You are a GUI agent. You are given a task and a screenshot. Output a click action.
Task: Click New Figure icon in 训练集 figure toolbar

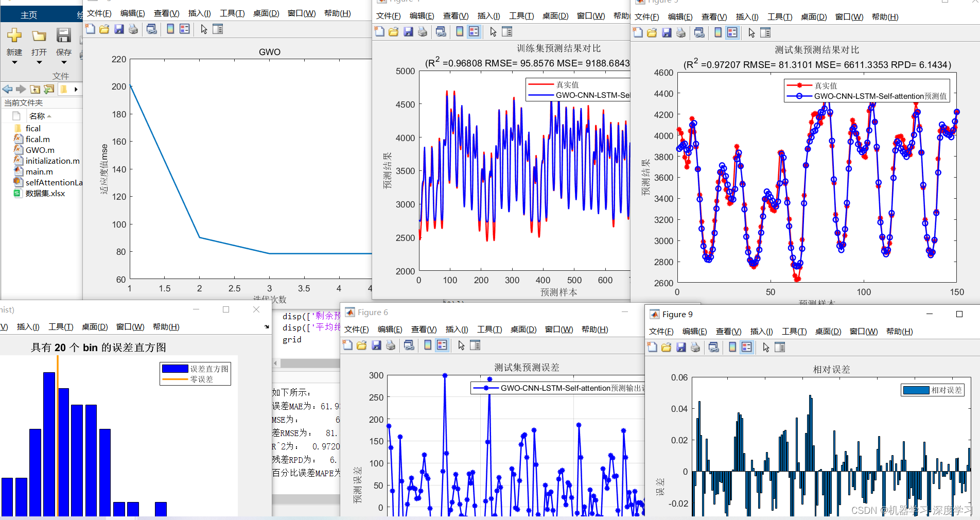[x=379, y=32]
